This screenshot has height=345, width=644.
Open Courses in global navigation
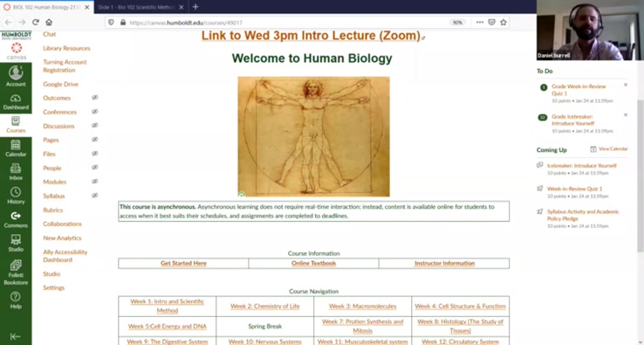click(16, 125)
